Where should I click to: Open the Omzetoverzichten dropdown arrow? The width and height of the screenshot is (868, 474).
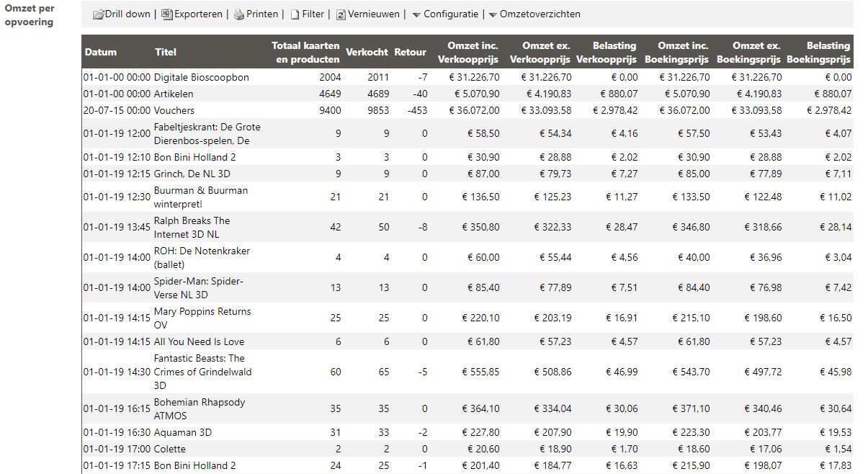tap(493, 15)
